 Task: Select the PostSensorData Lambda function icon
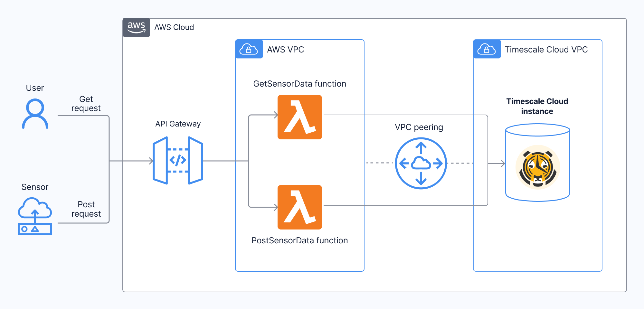(x=299, y=207)
